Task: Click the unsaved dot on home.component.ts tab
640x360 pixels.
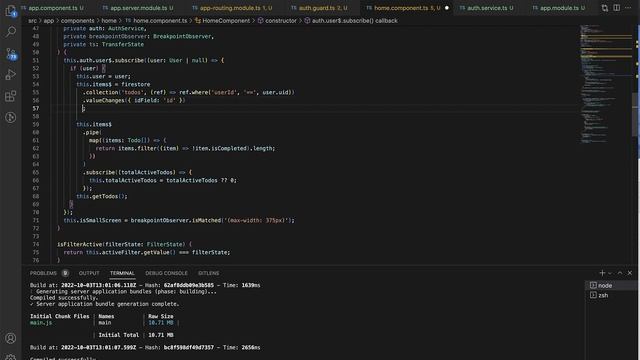Action: [x=447, y=8]
